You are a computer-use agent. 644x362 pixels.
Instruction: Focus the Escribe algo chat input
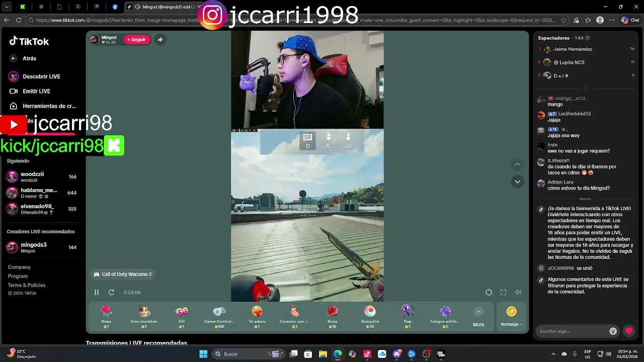(x=572, y=331)
